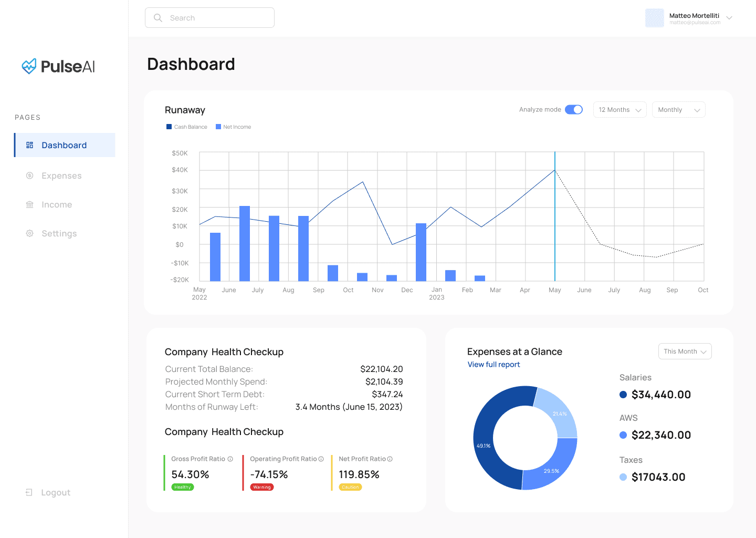The width and height of the screenshot is (756, 538).
Task: Open the Monthly interval dropdown
Action: (678, 110)
